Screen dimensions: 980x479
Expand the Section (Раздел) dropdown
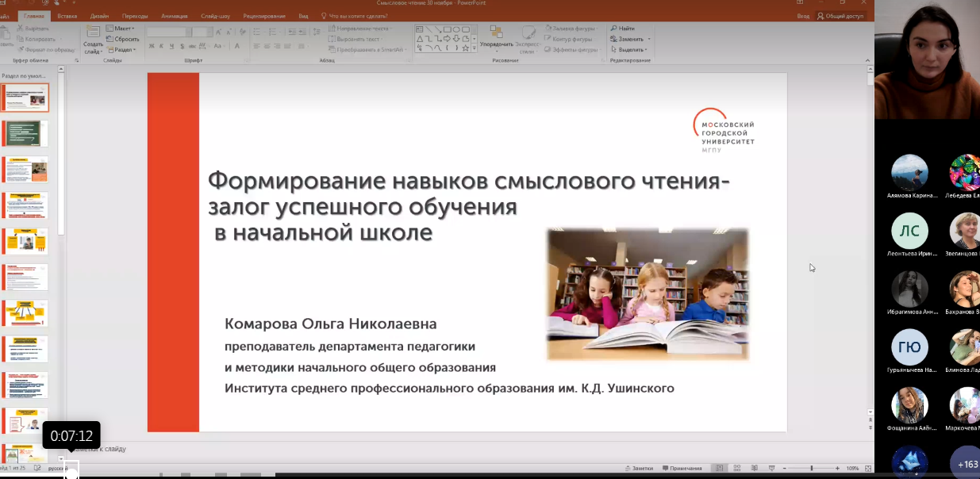[124, 49]
